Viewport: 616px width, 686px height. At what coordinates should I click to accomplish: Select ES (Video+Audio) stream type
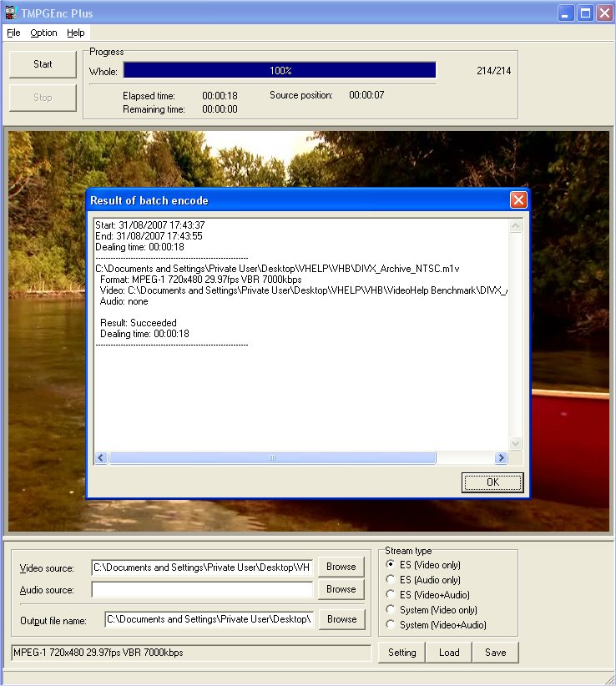pos(428,594)
